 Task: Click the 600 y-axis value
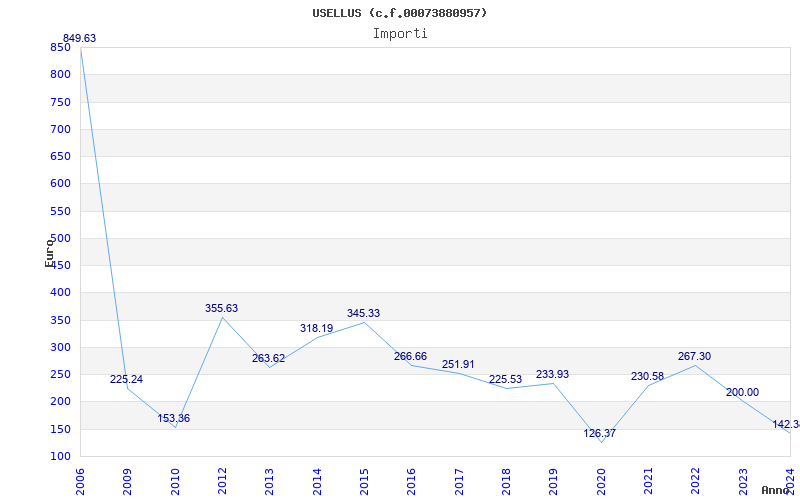(x=60, y=184)
